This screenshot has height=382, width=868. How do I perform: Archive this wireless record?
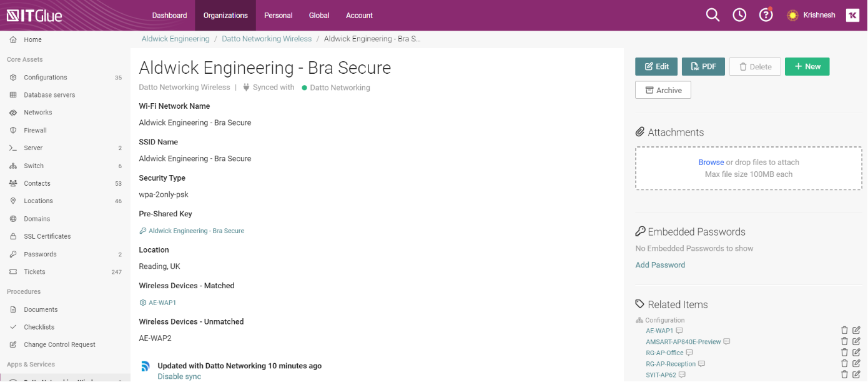click(x=663, y=90)
